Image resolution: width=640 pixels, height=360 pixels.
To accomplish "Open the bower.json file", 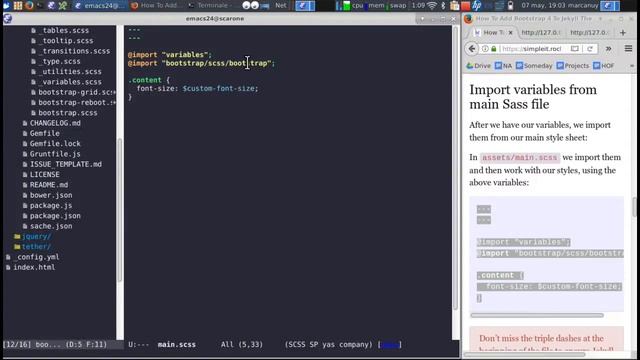I will tap(51, 195).
